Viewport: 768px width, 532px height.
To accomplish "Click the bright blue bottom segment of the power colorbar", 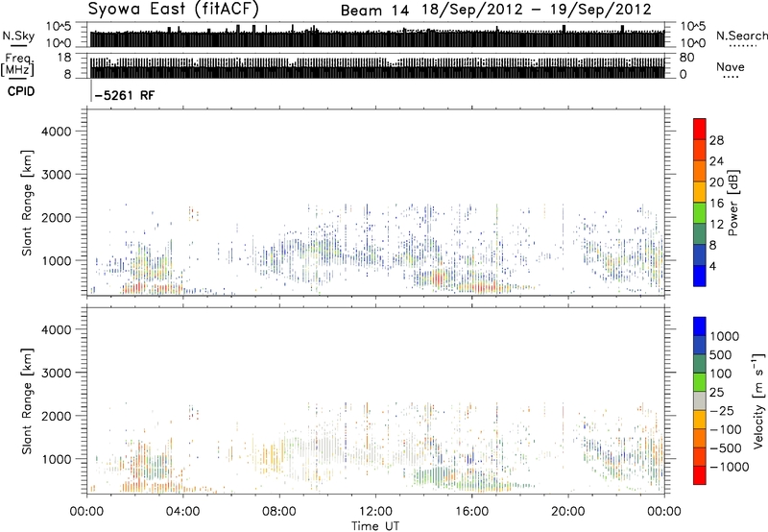I will [700, 276].
